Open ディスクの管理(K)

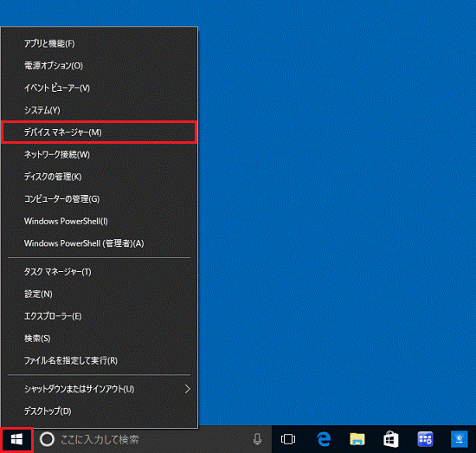[100, 177]
